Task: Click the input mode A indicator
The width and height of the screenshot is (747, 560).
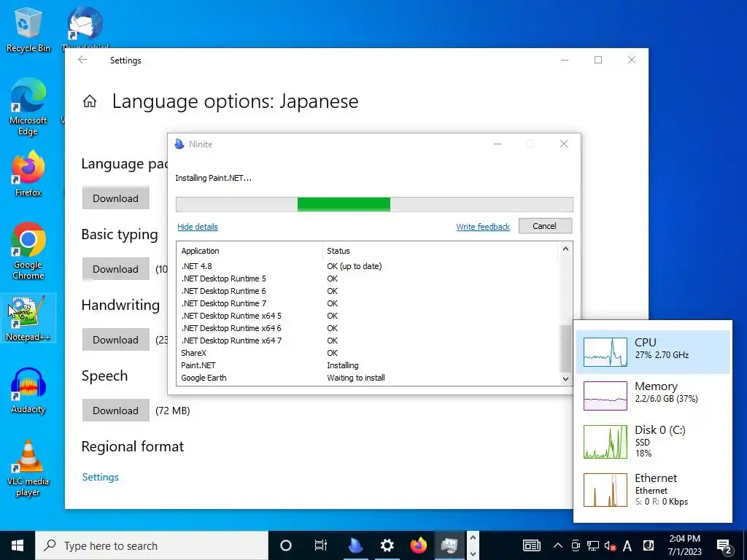Action: pyautogui.click(x=627, y=545)
